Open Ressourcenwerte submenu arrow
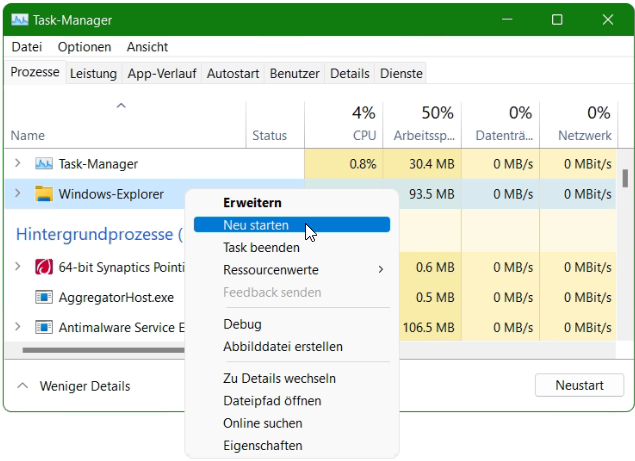Viewport: 635px width, 461px height. coord(381,269)
